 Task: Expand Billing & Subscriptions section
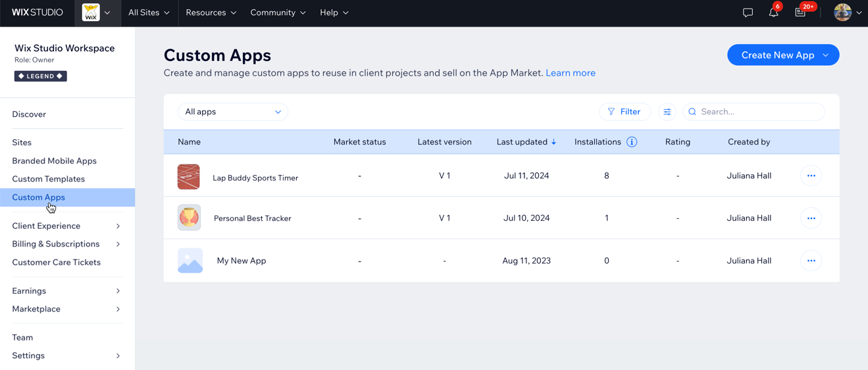pos(118,244)
